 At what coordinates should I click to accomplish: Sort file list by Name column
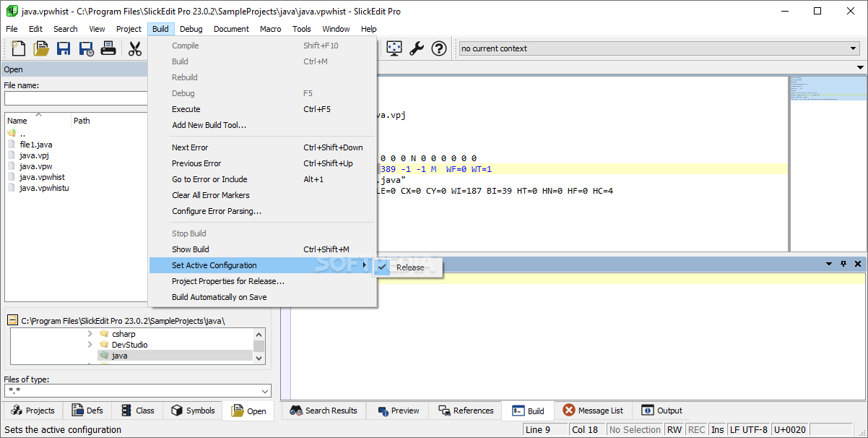(38, 120)
